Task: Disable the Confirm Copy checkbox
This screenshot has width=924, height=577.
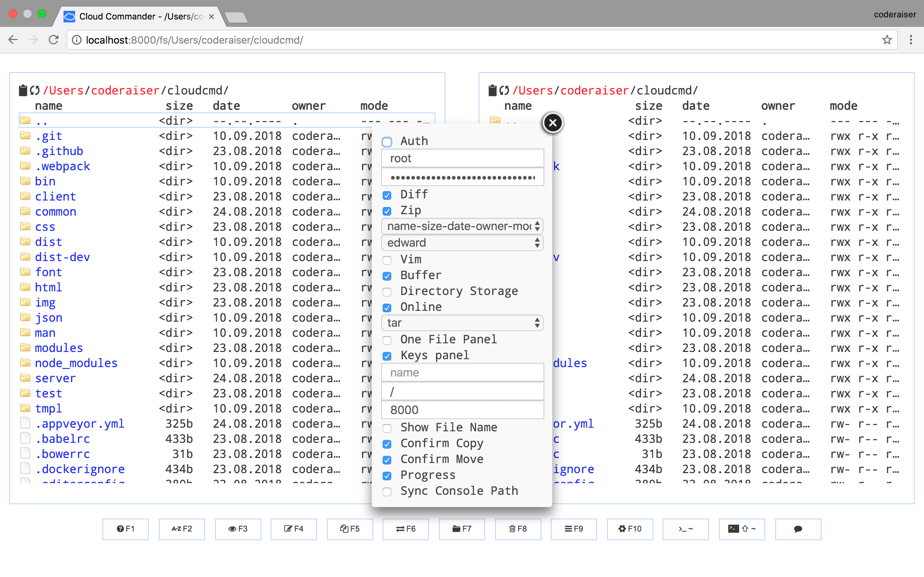Action: tap(387, 444)
